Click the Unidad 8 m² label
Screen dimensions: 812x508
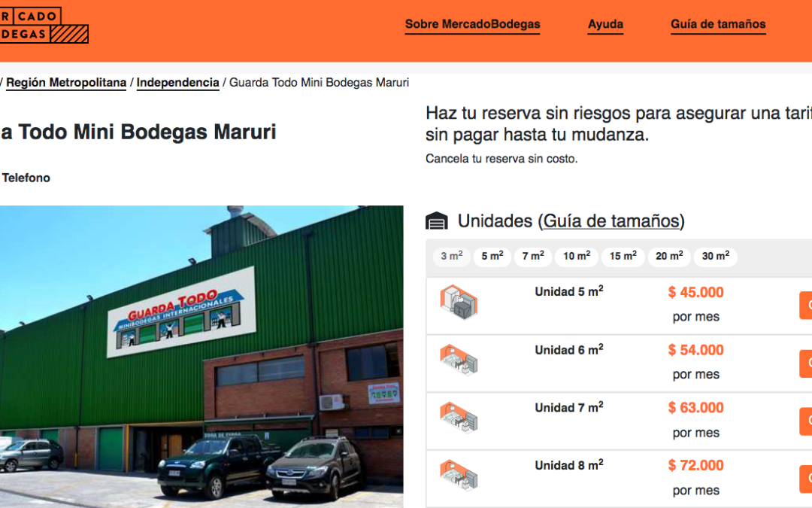[x=568, y=464]
